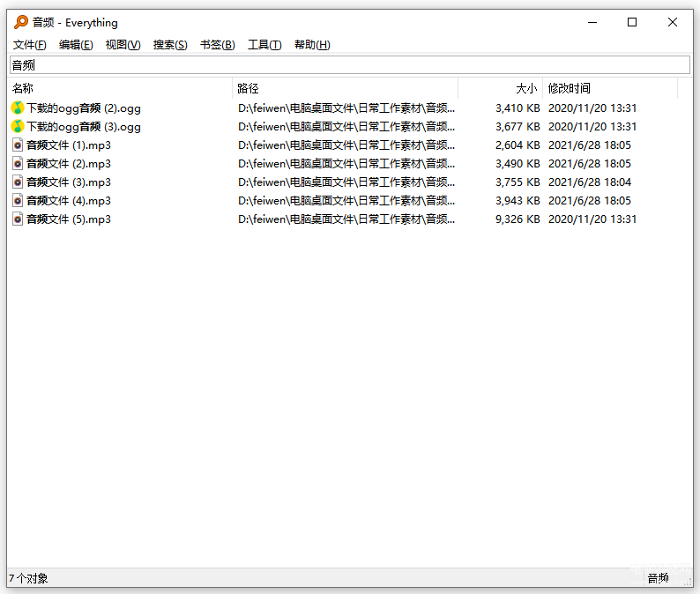
Task: Open the 编辑(E) menu
Action: (x=76, y=45)
